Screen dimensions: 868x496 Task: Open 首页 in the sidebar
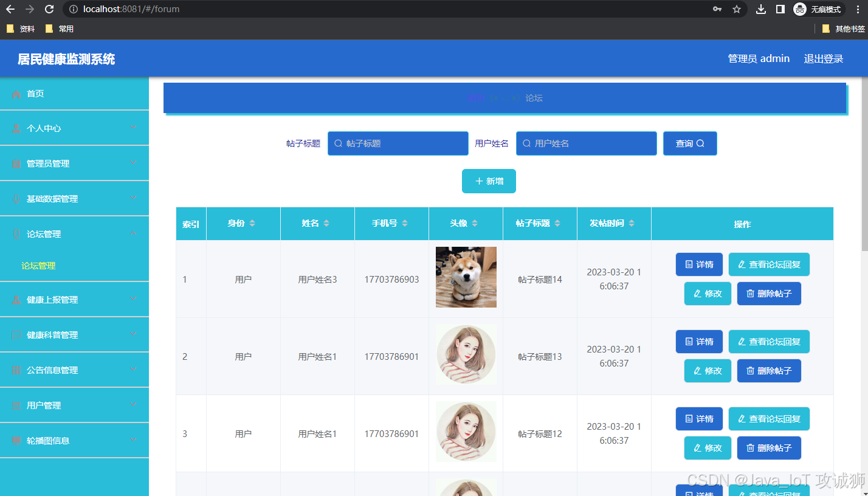pos(74,94)
